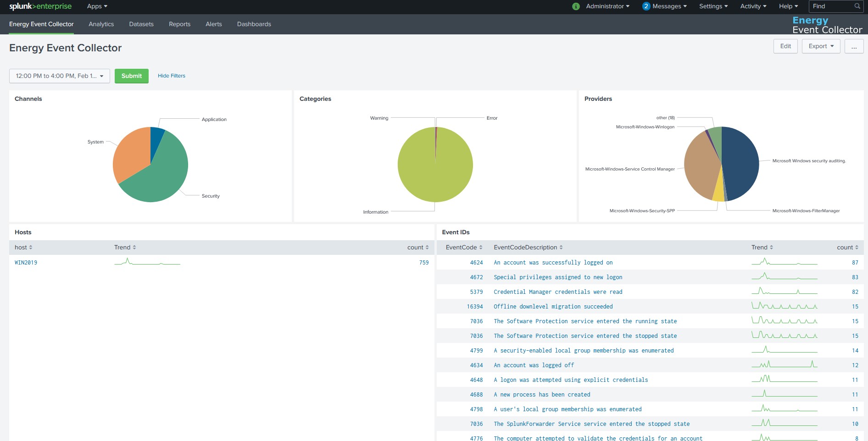Click 'A new process has been created'

(x=542, y=395)
